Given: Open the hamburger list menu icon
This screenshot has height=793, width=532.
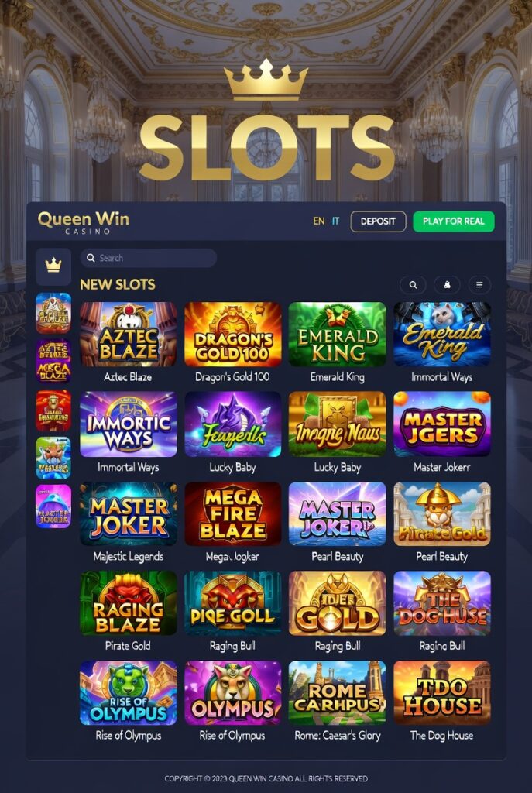Looking at the screenshot, I should [479, 285].
